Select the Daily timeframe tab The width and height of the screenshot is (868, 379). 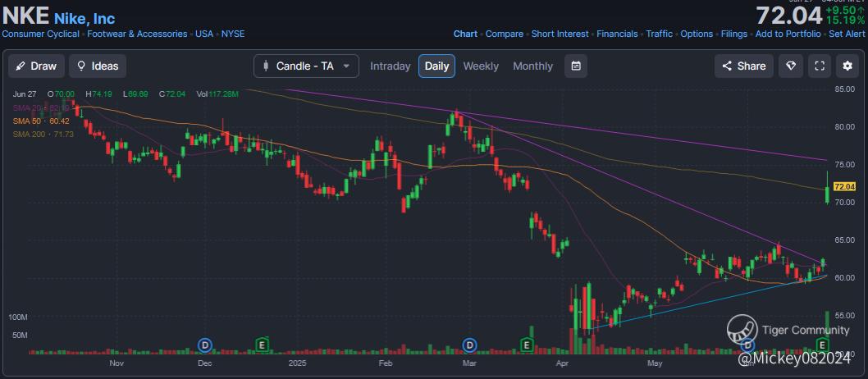point(436,66)
